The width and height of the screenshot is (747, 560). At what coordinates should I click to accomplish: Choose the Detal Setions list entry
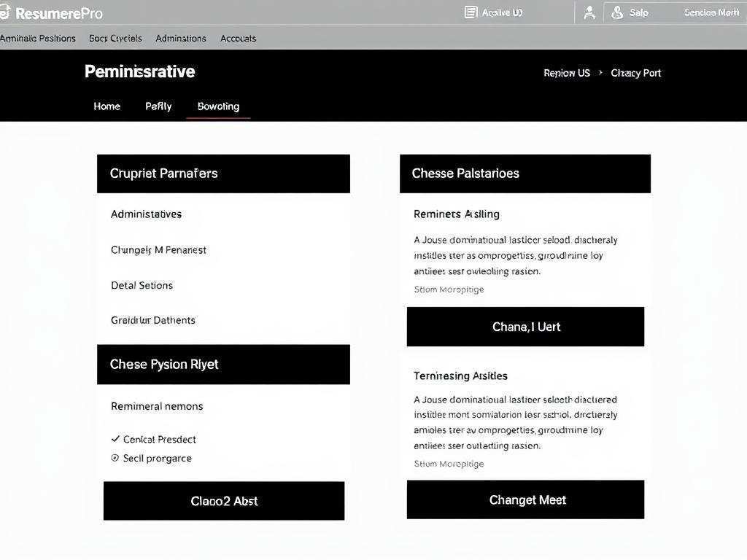[142, 285]
